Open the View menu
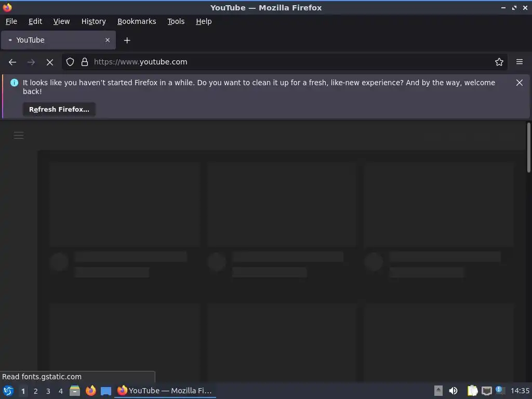 click(x=61, y=21)
